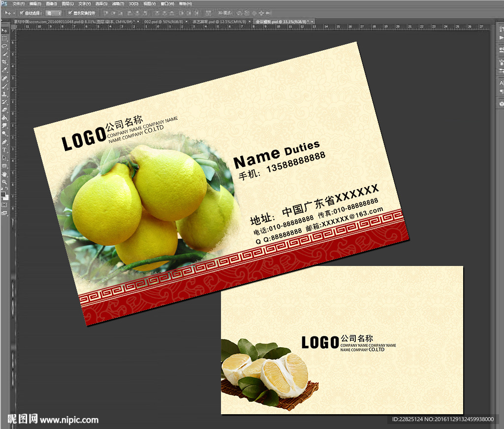
Task: Select the Quick Selection tool
Action: pos(4,54)
